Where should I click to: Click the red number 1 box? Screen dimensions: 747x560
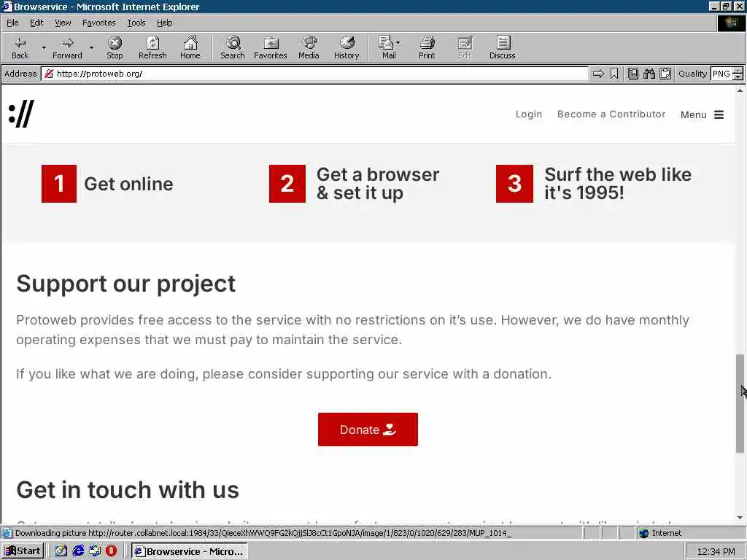[59, 184]
